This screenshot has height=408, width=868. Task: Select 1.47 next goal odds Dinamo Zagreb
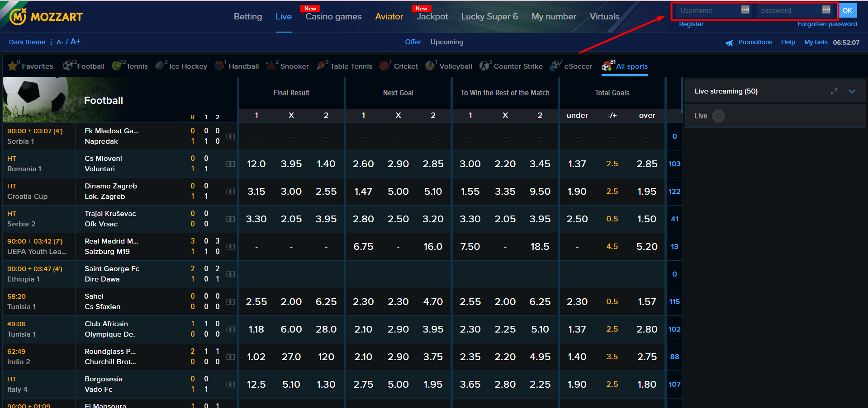[x=363, y=192]
